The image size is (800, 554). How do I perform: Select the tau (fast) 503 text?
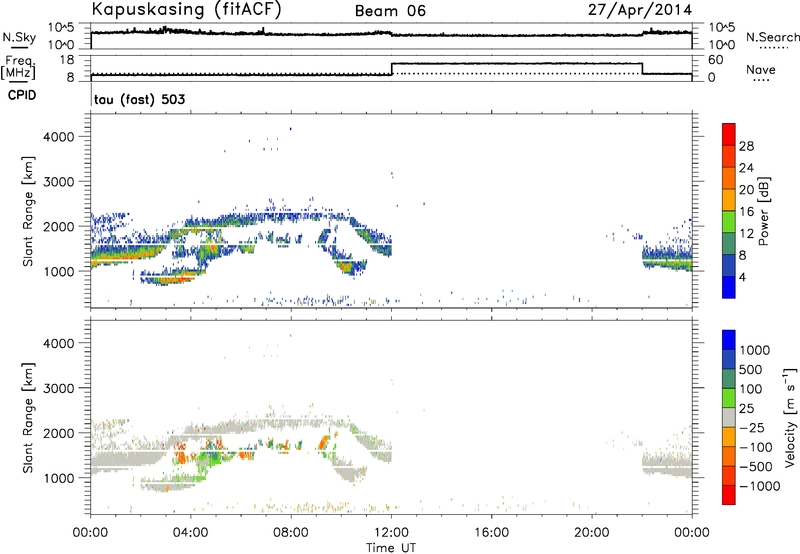139,99
